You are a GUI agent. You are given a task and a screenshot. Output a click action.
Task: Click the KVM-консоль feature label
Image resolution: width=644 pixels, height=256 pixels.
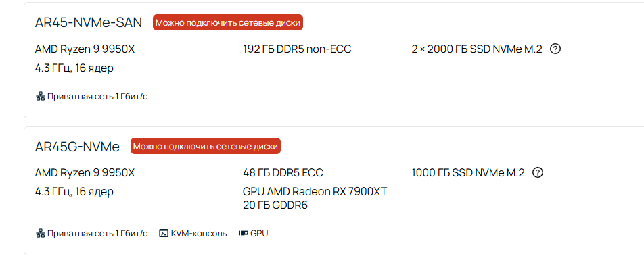[x=199, y=234]
